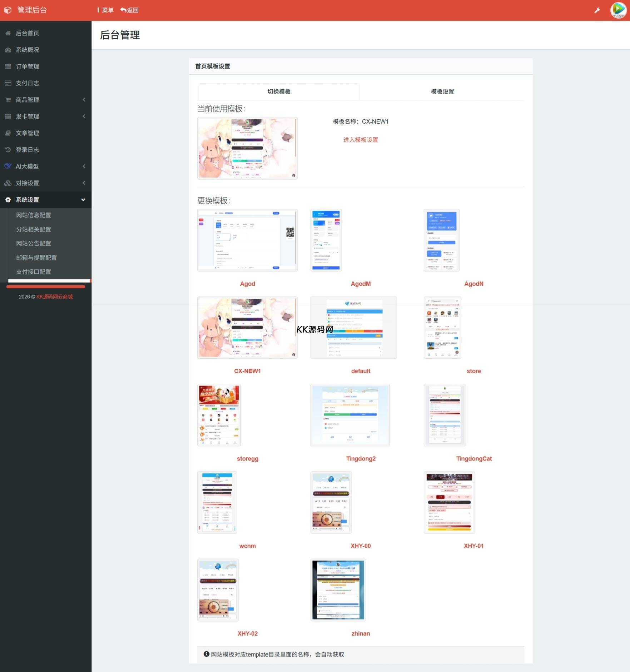Click the home icon beside 后台首页
630x672 pixels.
point(8,33)
